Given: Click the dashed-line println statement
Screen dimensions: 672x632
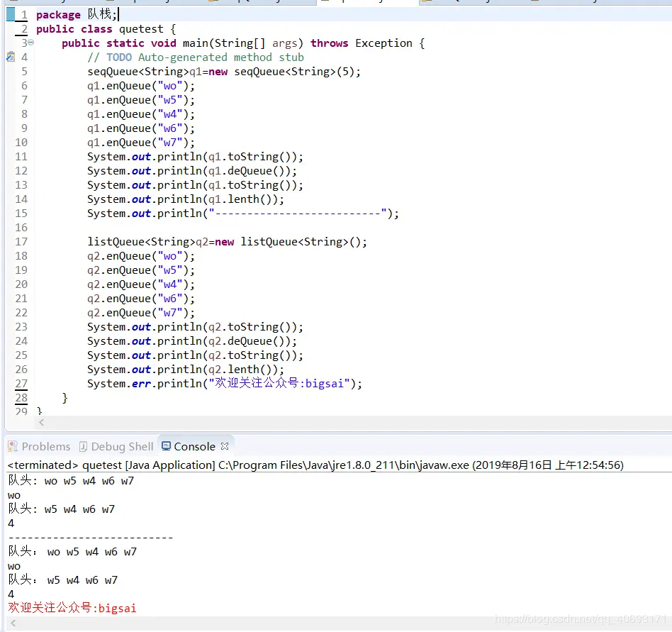Looking at the screenshot, I should point(243,213).
